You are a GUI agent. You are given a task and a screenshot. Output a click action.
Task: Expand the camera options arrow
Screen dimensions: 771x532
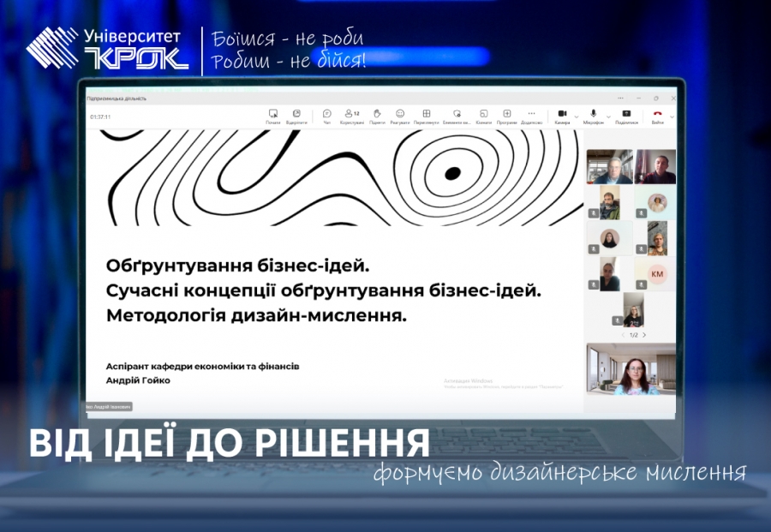click(577, 116)
